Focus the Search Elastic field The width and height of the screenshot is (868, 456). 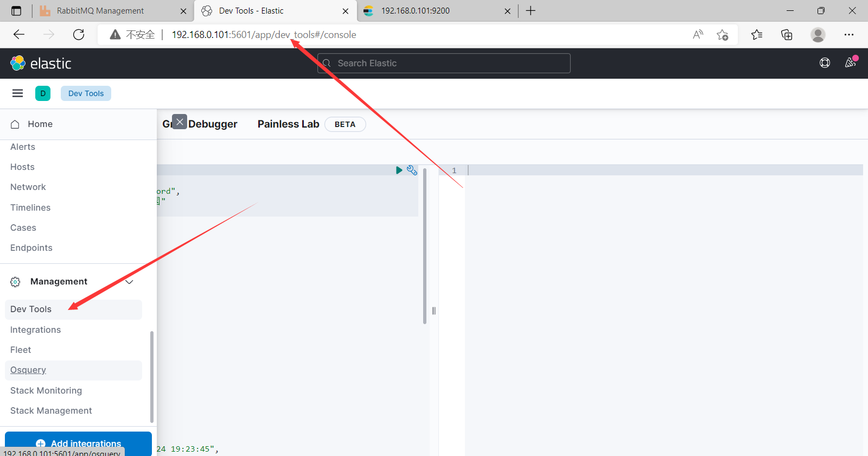(x=444, y=63)
